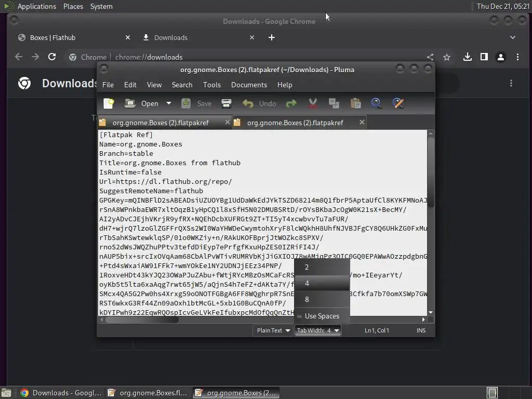
Task: Select tab width 4
Action: tap(322, 283)
